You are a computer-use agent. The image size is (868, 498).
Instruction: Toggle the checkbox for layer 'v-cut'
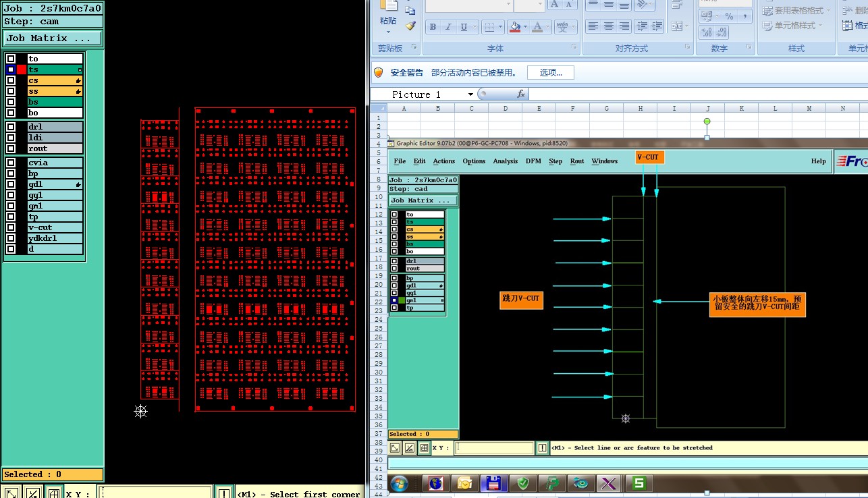(11, 227)
